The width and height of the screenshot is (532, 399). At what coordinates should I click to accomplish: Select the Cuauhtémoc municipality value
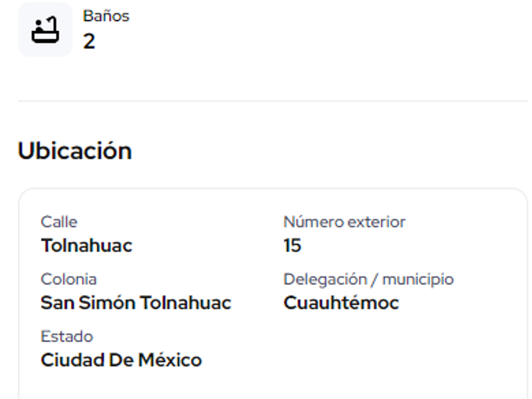[x=341, y=303]
